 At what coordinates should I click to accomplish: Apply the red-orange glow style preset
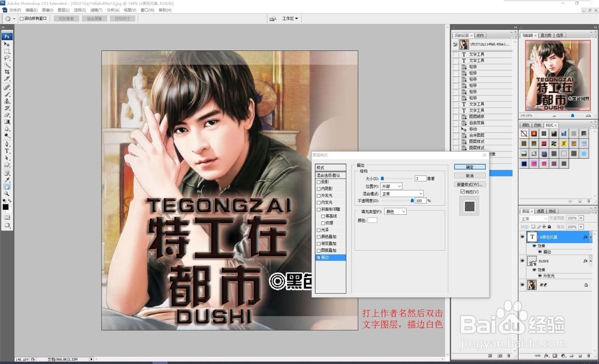pyautogui.click(x=534, y=134)
